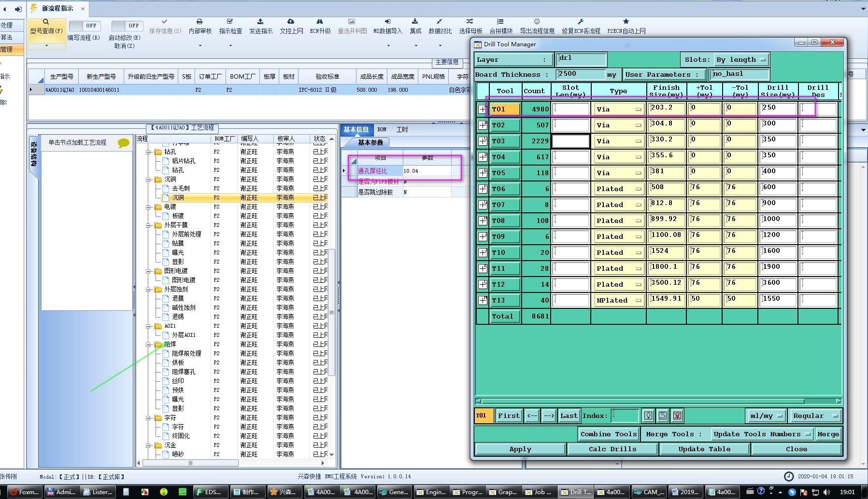Click the 数据对比 compare icon

coord(440,22)
